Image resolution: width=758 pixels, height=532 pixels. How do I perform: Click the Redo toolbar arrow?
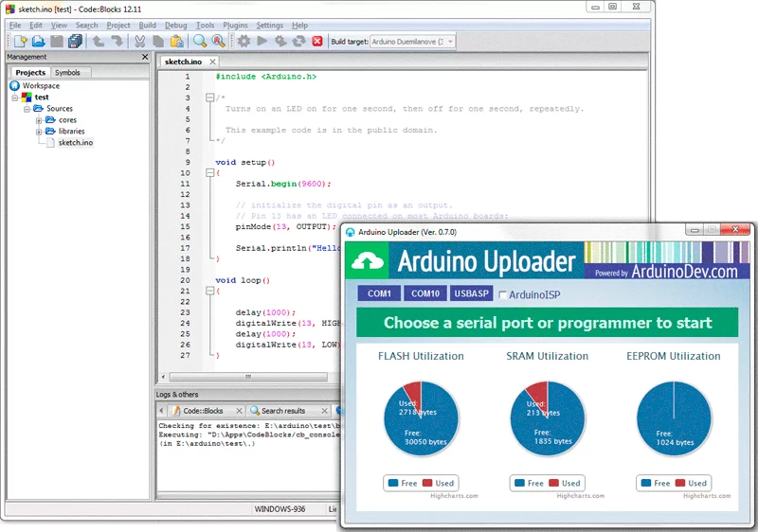pos(117,42)
